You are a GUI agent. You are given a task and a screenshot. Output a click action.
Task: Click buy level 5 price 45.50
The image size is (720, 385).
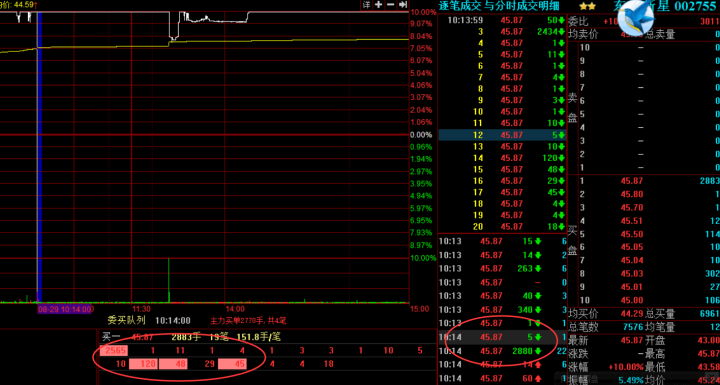click(631, 234)
